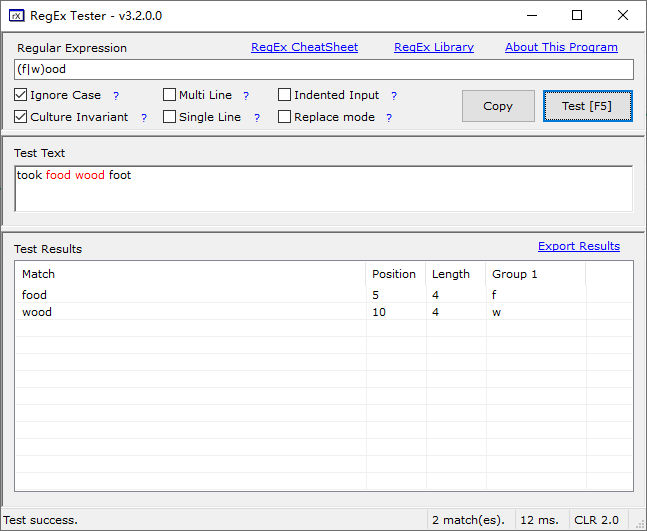Click the Export Results link
The height and width of the screenshot is (531, 647).
click(578, 246)
